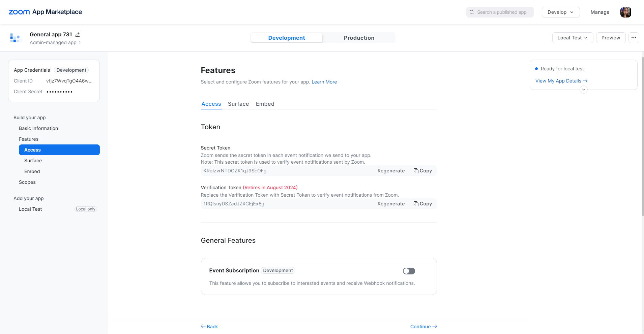
Task: Select Access in the sidebar
Action: pos(59,150)
